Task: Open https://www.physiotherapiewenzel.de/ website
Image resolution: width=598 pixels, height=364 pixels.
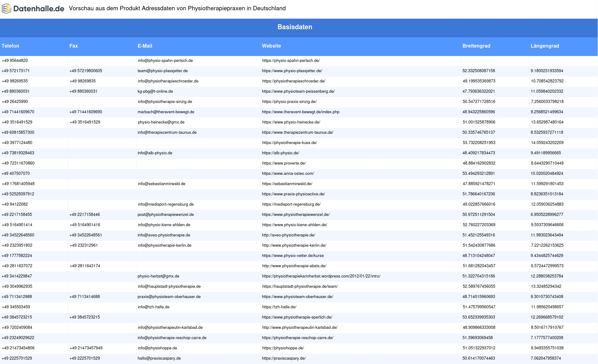Action: click(x=296, y=215)
